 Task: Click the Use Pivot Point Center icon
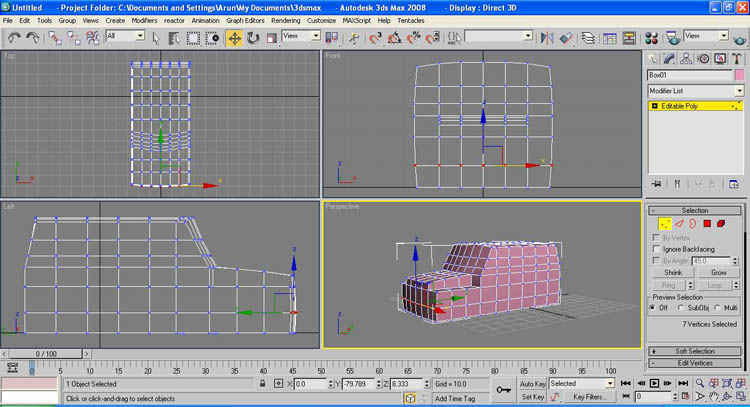(331, 38)
